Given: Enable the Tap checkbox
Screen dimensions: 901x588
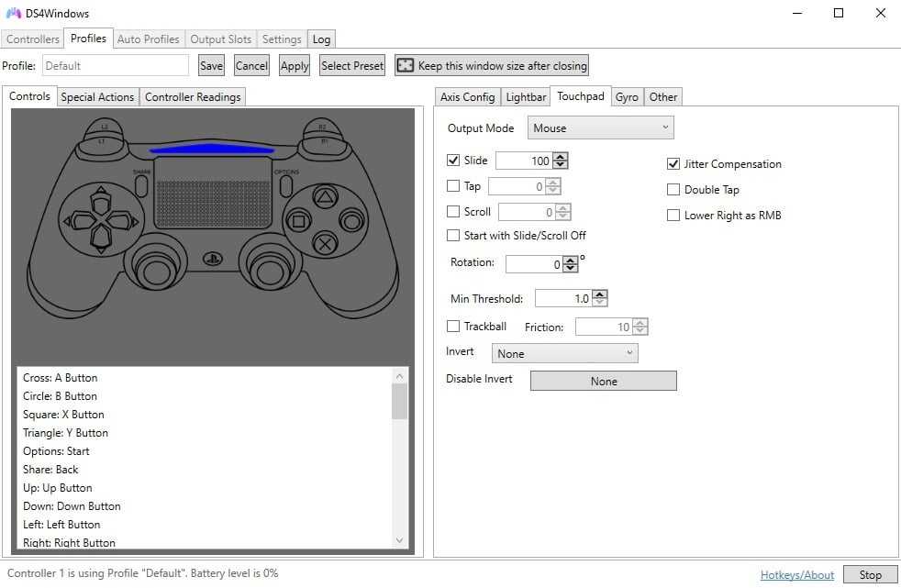Looking at the screenshot, I should pyautogui.click(x=453, y=185).
